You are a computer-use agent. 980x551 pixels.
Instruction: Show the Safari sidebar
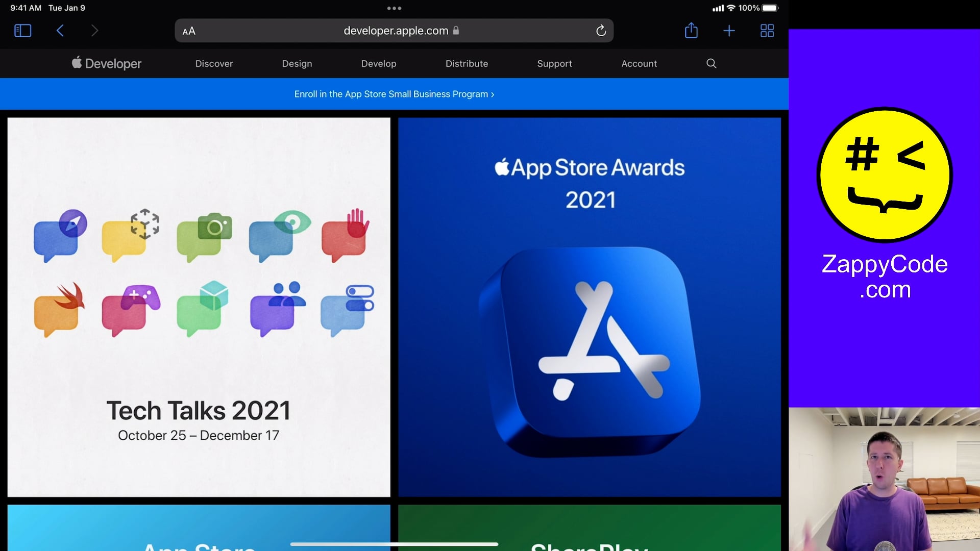[22, 31]
